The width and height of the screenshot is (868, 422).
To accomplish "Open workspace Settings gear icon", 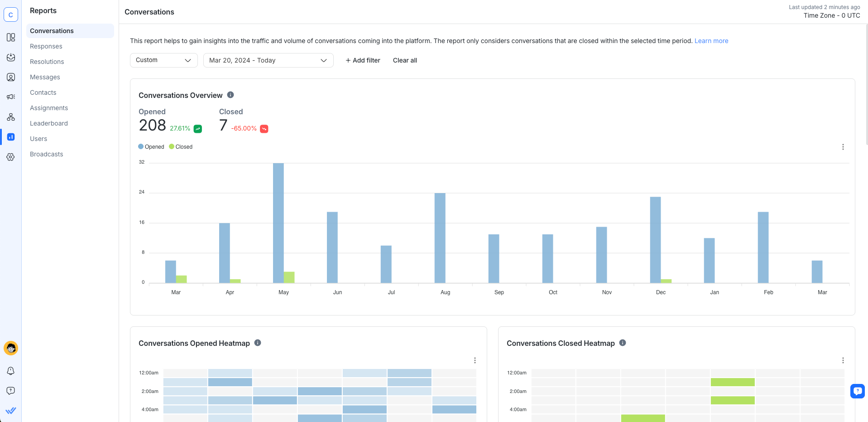I will pyautogui.click(x=10, y=157).
